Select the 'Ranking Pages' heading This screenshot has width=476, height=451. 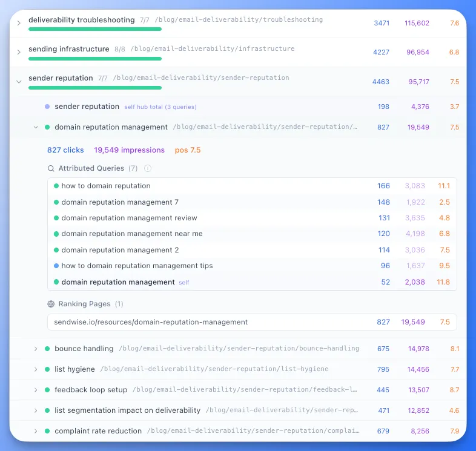pos(84,304)
